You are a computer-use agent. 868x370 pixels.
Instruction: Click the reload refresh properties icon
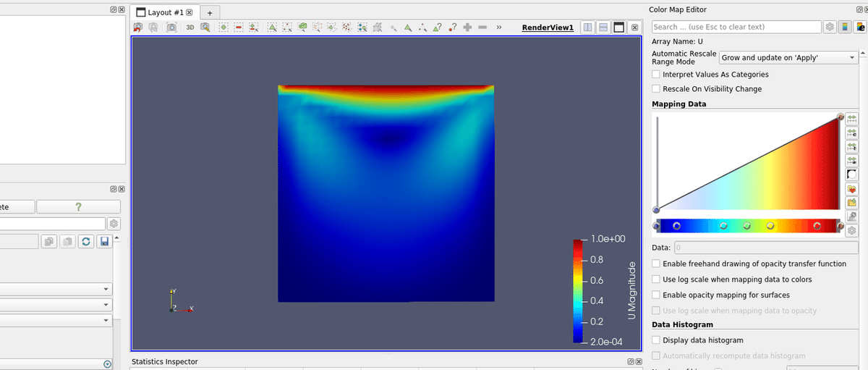point(86,241)
